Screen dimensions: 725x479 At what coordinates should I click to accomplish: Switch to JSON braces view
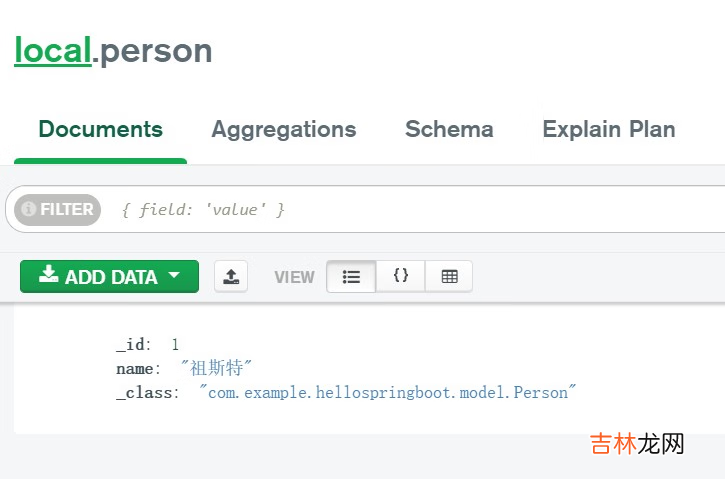(400, 277)
